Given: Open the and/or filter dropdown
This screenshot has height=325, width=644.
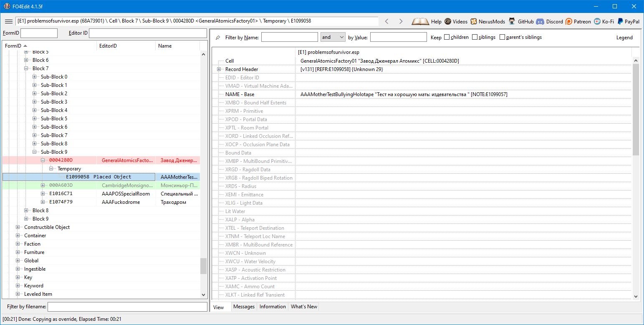Looking at the screenshot, I should [x=333, y=37].
